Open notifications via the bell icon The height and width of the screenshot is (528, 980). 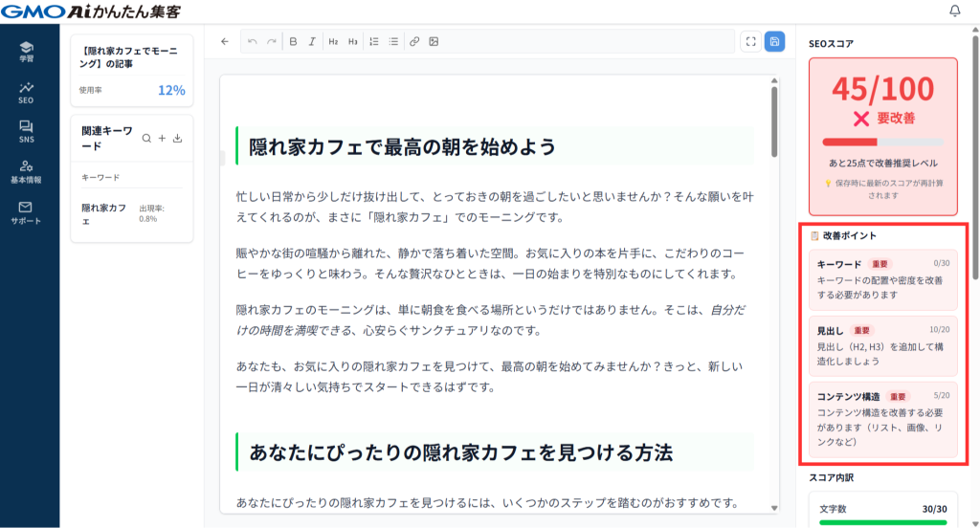(x=954, y=11)
